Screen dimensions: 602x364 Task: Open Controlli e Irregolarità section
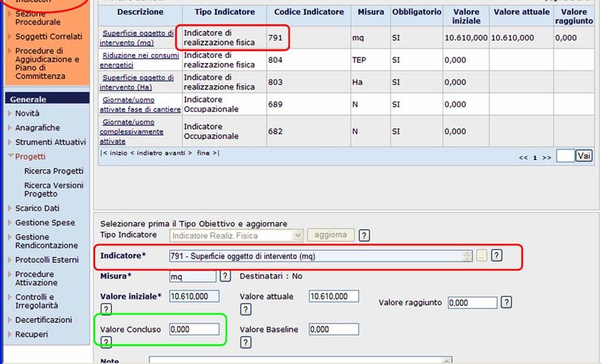point(36,301)
